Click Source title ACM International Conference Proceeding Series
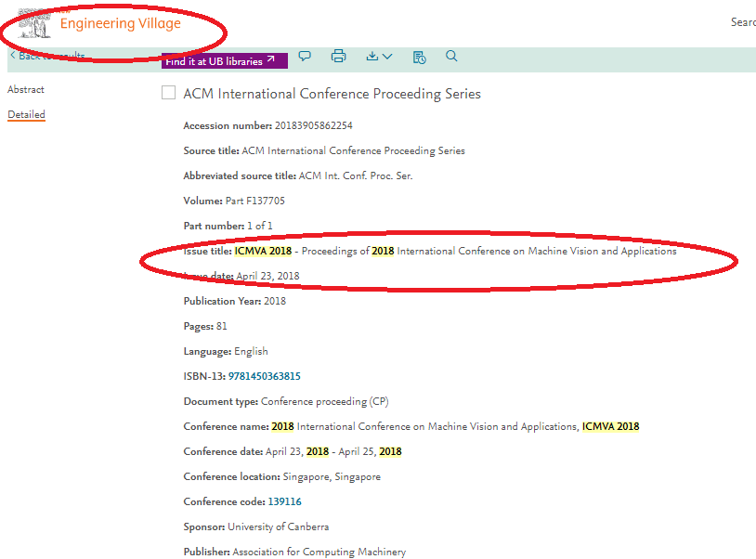The image size is (756, 559). (x=353, y=150)
